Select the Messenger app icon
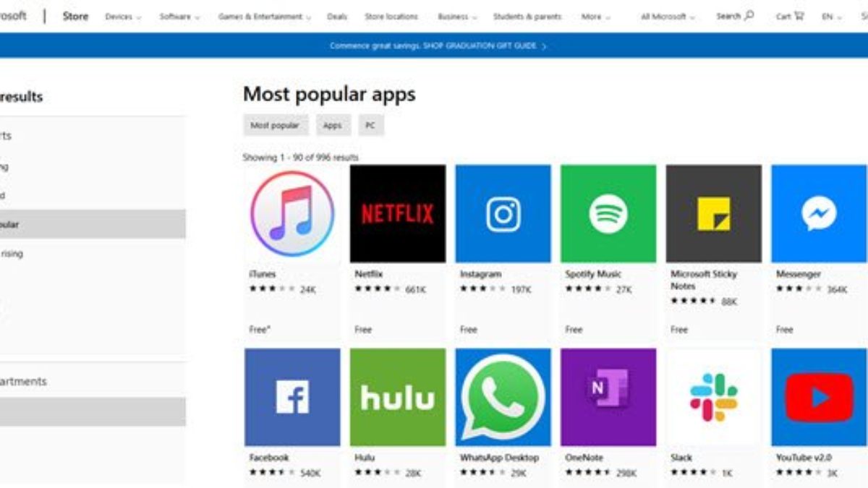This screenshot has height=488, width=868. pyautogui.click(x=820, y=213)
